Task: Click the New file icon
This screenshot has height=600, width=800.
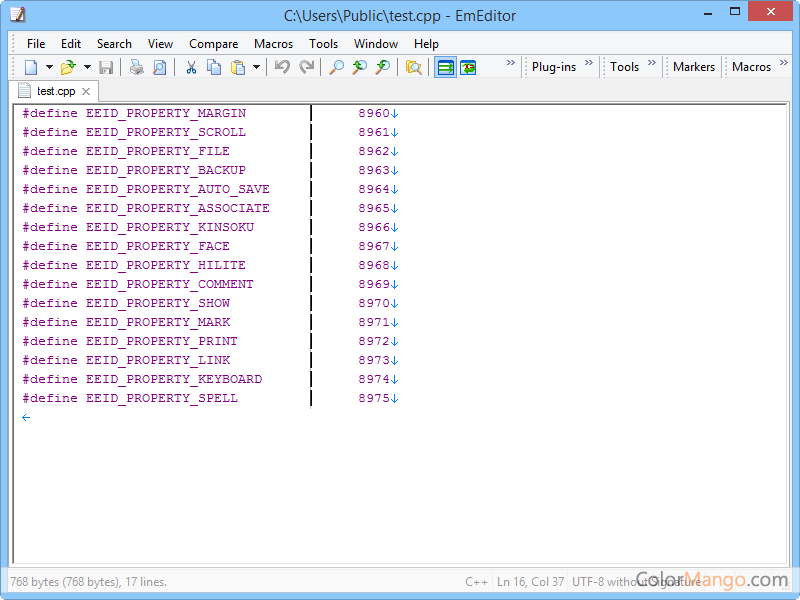Action: click(x=31, y=67)
